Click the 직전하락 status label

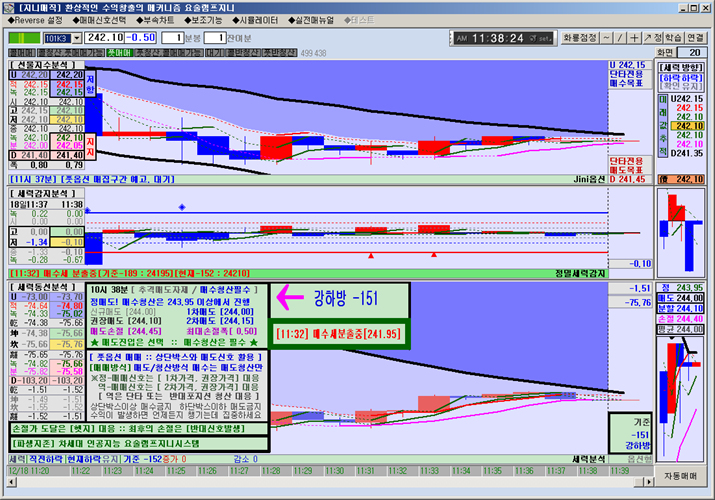pyautogui.click(x=46, y=459)
